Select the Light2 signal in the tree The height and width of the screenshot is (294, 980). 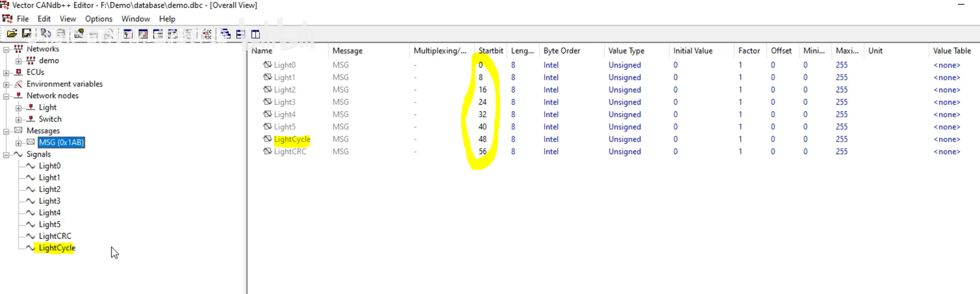point(49,189)
